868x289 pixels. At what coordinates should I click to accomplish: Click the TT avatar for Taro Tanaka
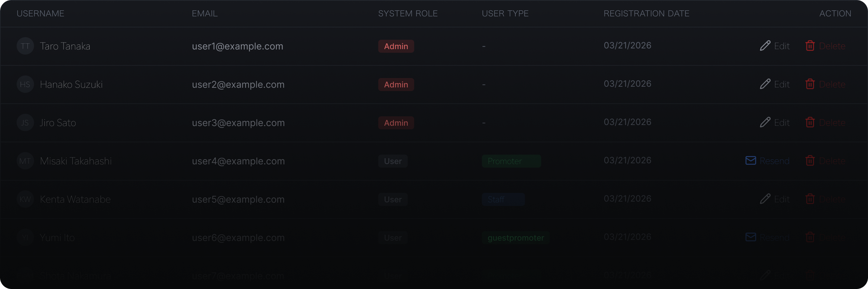[25, 46]
